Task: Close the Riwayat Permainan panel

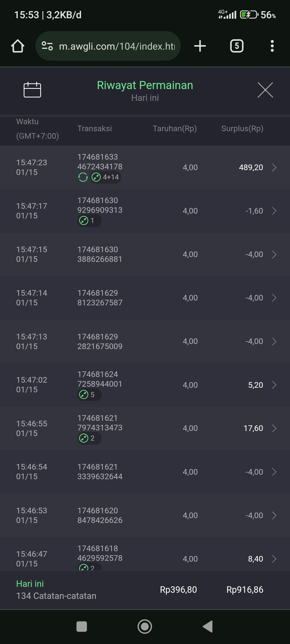Action: point(265,90)
